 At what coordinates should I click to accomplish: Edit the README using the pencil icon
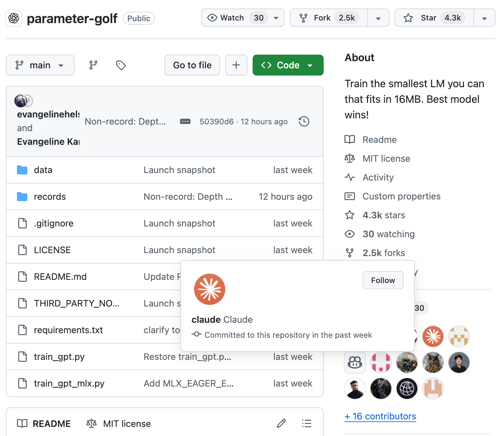coord(281,423)
